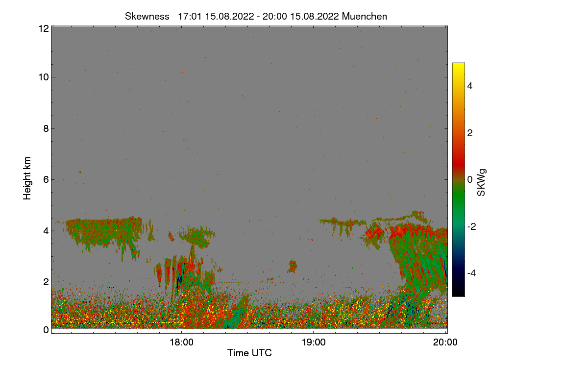The width and height of the screenshot is (588, 392).
Task: Click the plot title starting with "Skewness"
Action: tap(256, 16)
